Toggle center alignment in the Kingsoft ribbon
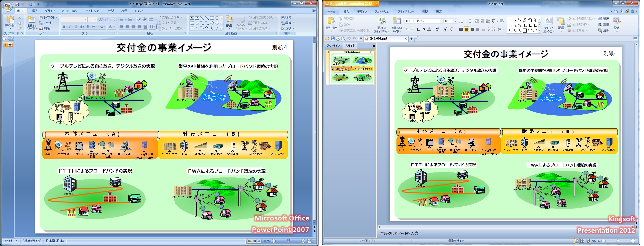Viewport: 644px width, 246px height. click(x=467, y=29)
